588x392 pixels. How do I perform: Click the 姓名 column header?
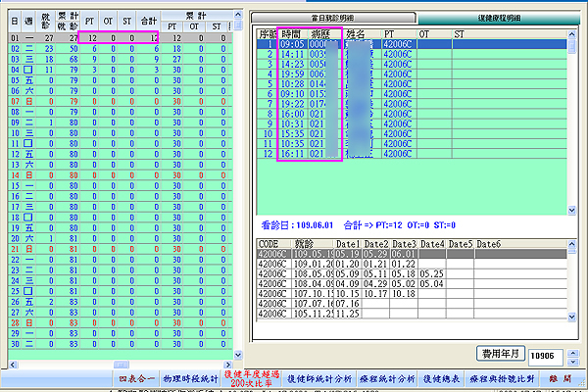[x=361, y=34]
